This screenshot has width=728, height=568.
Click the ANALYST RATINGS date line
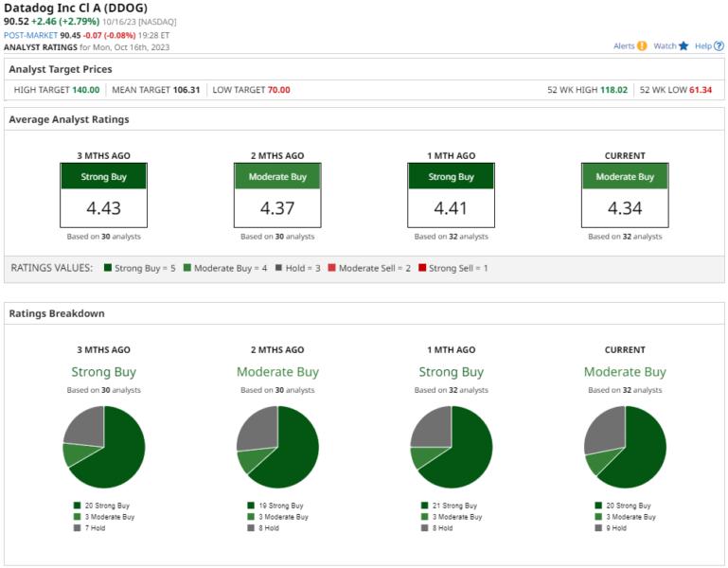pos(87,47)
